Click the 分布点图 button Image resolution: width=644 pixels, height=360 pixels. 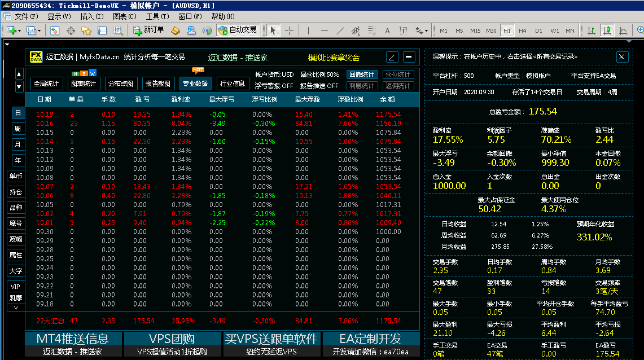point(120,84)
